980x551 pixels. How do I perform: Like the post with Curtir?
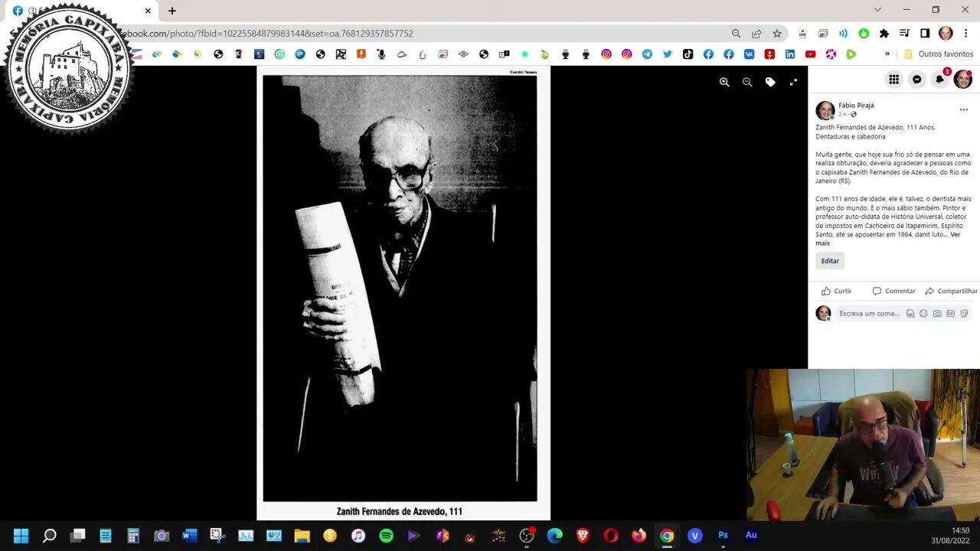tap(836, 291)
